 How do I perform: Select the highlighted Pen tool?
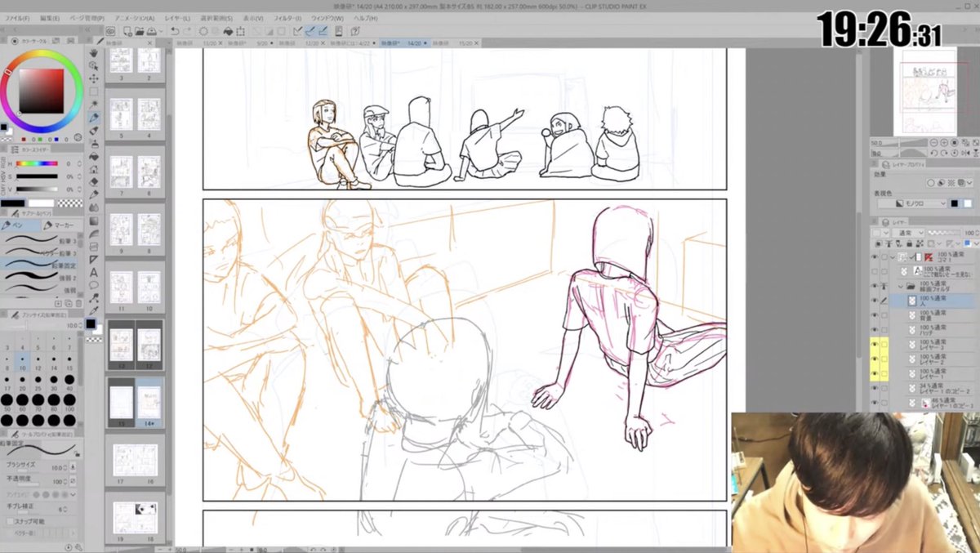94,118
